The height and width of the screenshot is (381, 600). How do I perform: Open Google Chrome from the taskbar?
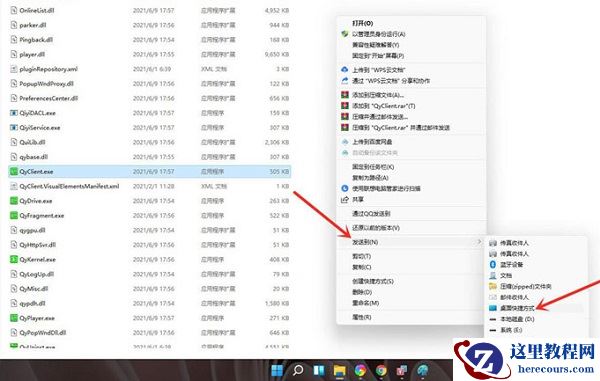tap(381, 370)
